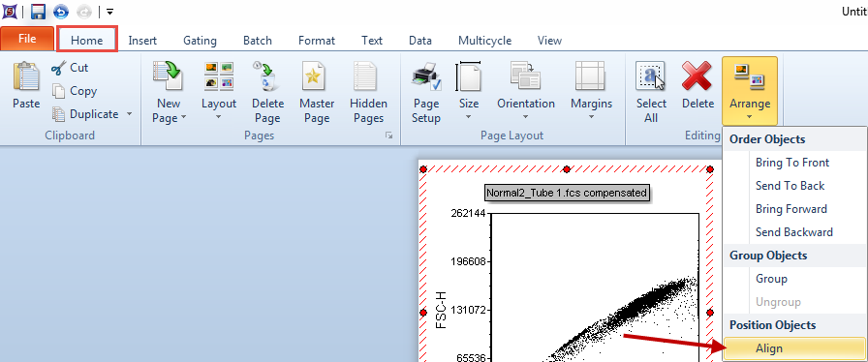868x362 pixels.
Task: Open the Text ribbon tab
Action: coord(372,41)
